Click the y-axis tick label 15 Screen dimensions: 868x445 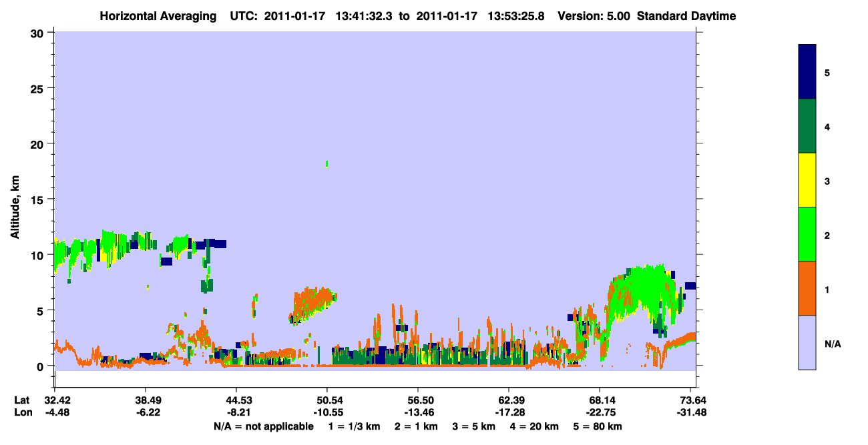pyautogui.click(x=39, y=199)
